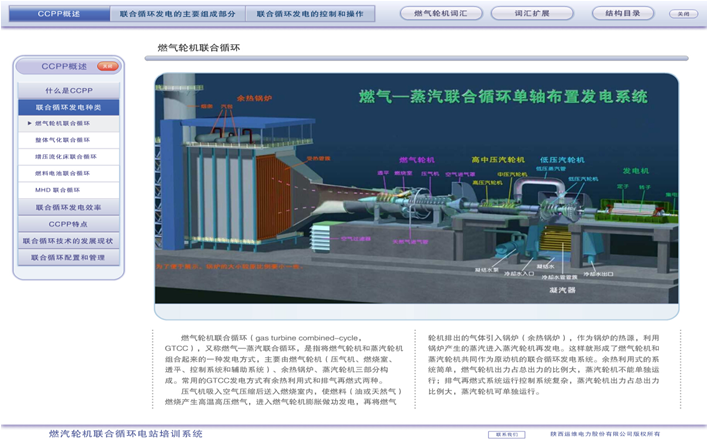The width and height of the screenshot is (708, 444).
Task: Open 联合循环配置和管理 section
Action: [68, 257]
